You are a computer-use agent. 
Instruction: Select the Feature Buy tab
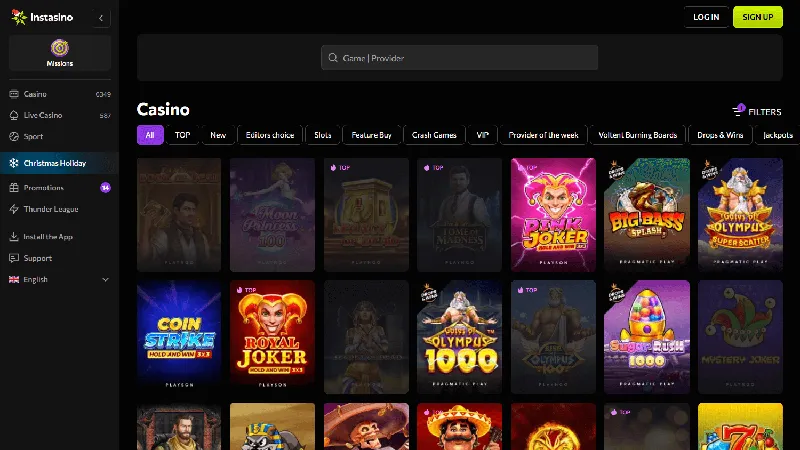[x=371, y=135]
